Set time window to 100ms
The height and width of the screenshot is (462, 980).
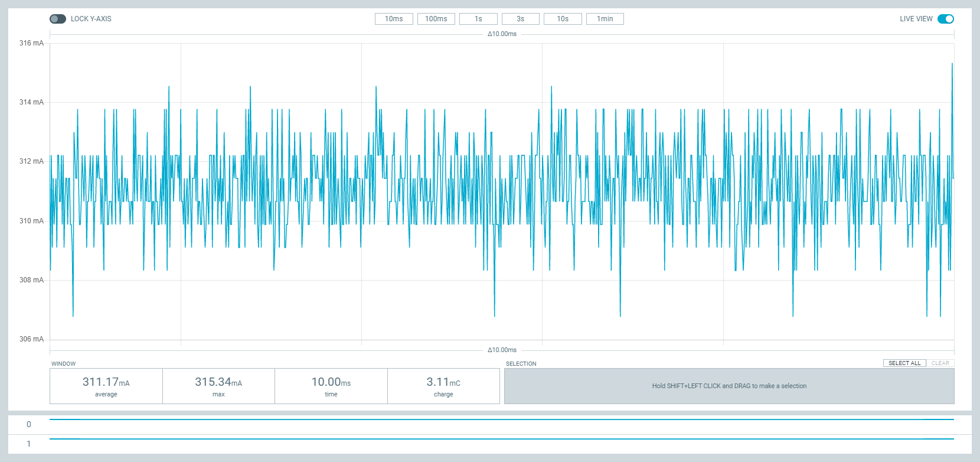point(436,19)
